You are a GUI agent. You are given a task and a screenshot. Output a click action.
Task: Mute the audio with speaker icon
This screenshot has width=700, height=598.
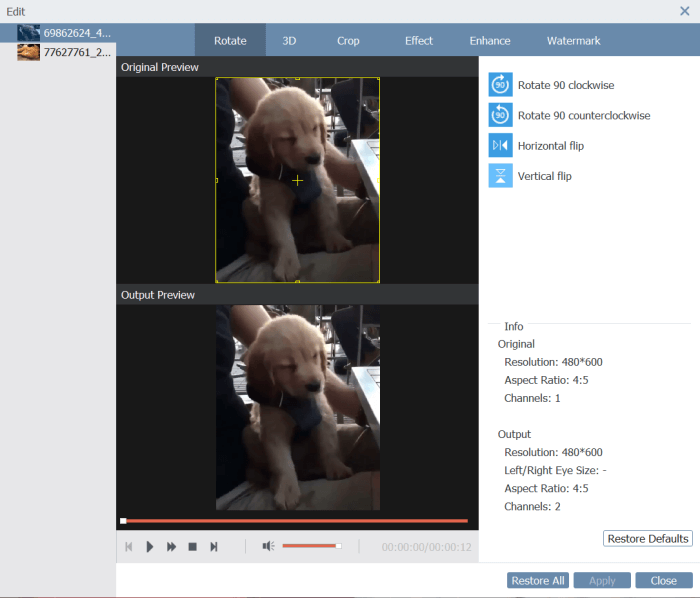tap(268, 546)
